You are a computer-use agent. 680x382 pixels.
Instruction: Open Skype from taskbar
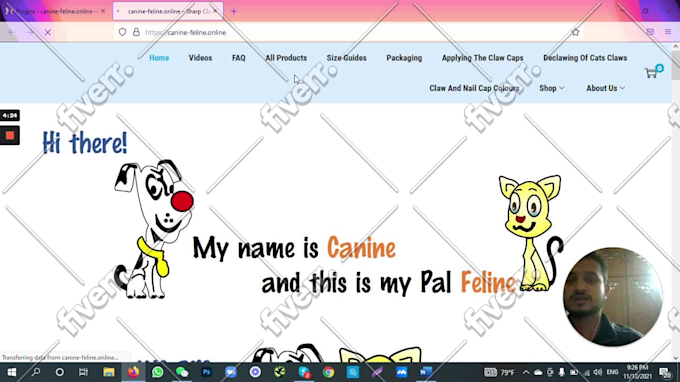[304, 372]
